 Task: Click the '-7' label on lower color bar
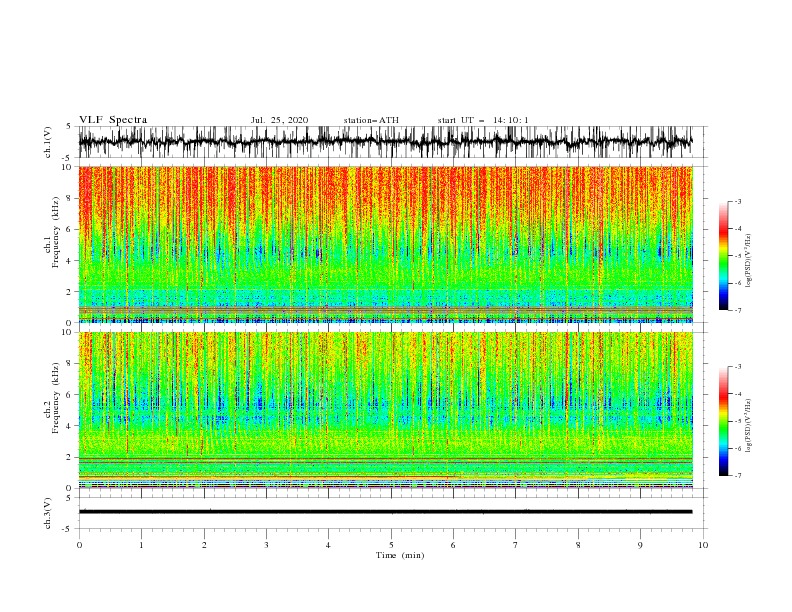click(x=737, y=475)
